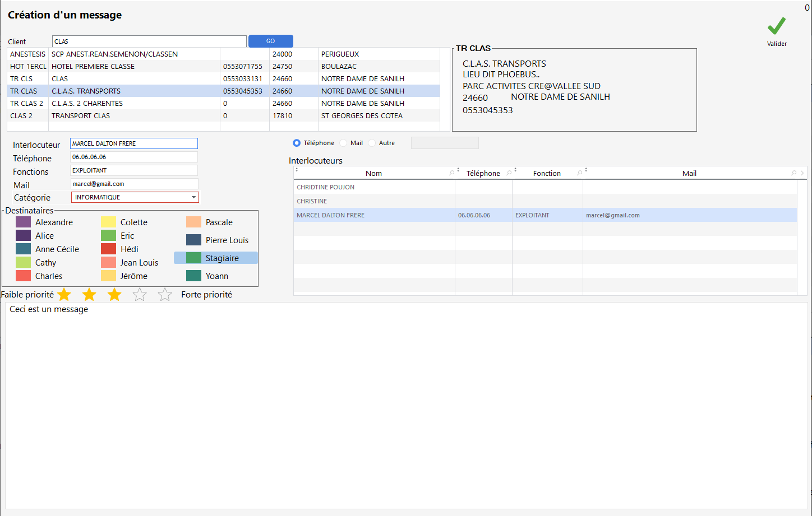Set priority to the first star
The width and height of the screenshot is (812, 516).
(64, 295)
